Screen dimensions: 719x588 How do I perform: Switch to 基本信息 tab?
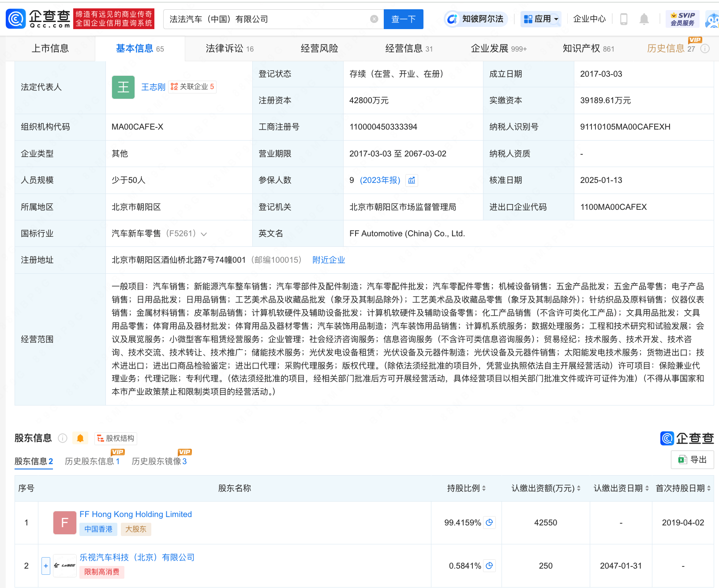click(140, 48)
